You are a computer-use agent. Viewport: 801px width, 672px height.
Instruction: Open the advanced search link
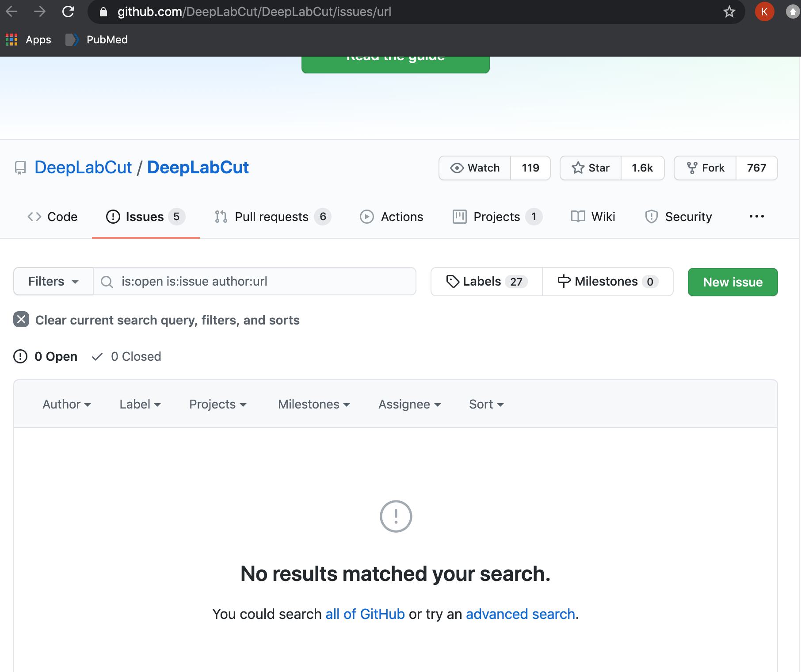pos(520,614)
